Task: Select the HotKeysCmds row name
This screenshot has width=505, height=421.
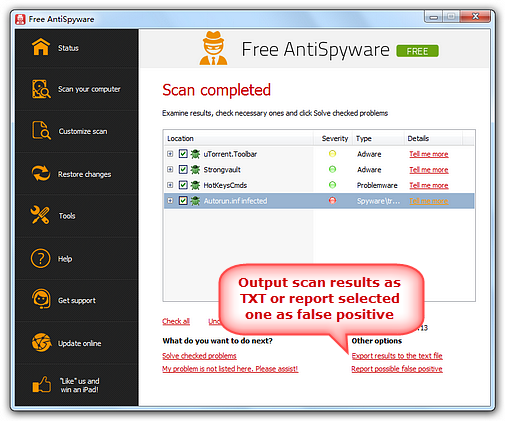Action: [x=225, y=185]
